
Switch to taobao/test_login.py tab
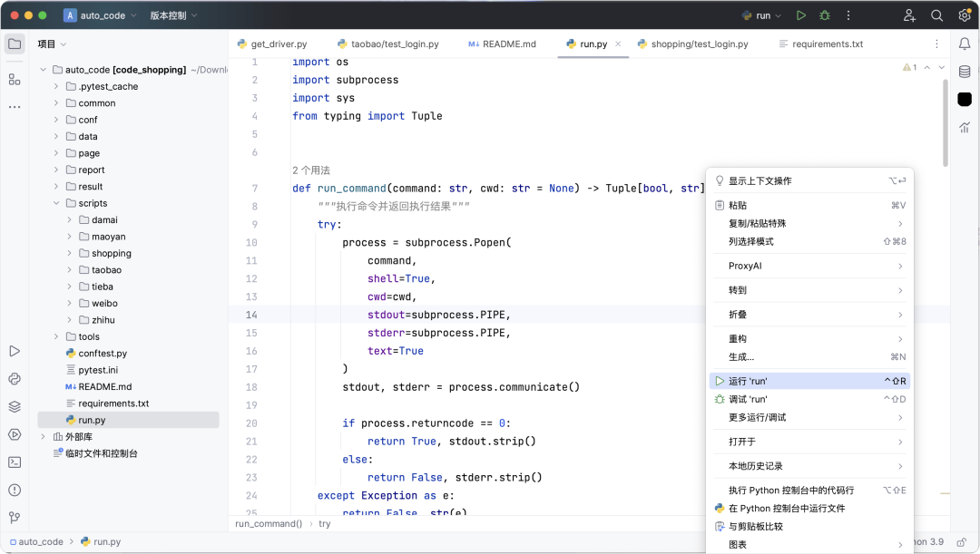coord(388,44)
